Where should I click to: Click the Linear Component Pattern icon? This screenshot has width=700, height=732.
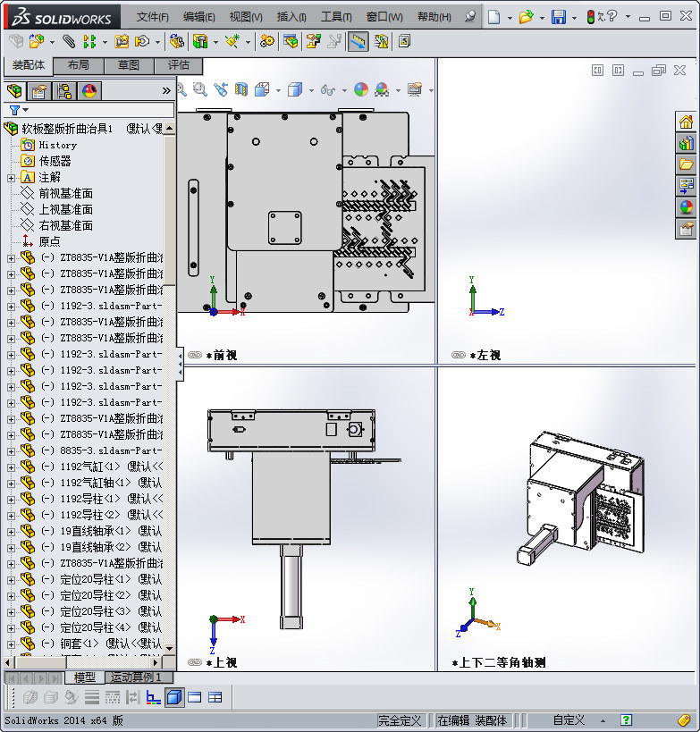coord(89,41)
